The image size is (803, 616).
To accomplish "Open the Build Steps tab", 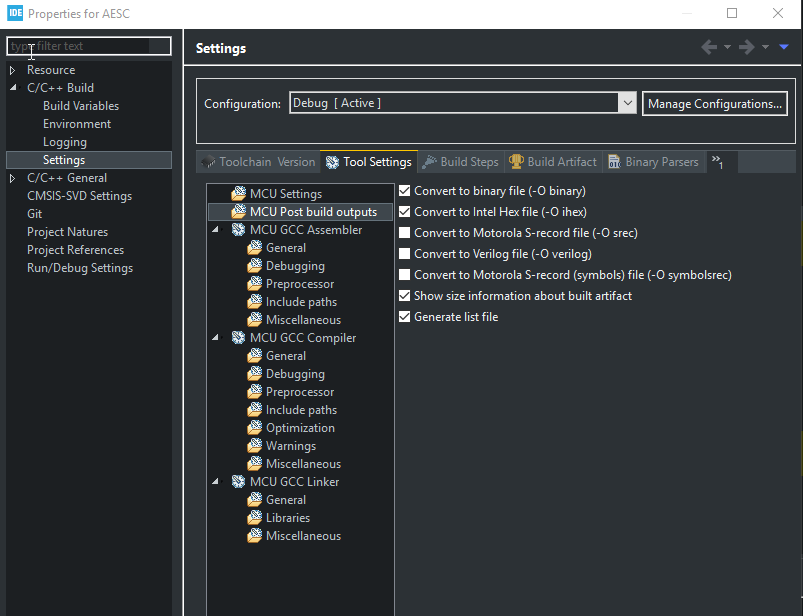I will coord(460,162).
